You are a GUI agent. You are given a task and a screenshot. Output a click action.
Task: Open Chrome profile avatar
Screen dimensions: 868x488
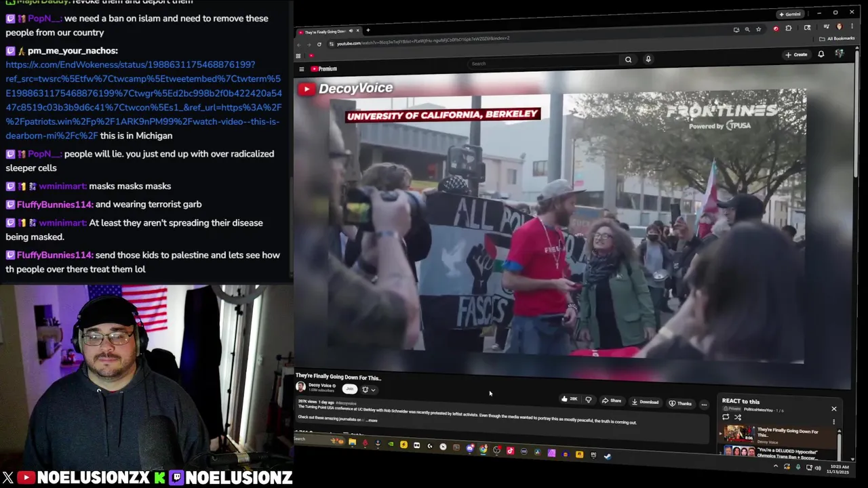pos(840,26)
